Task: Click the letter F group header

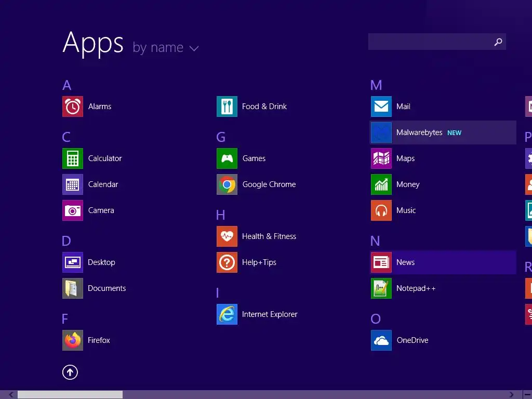Action: point(65,319)
